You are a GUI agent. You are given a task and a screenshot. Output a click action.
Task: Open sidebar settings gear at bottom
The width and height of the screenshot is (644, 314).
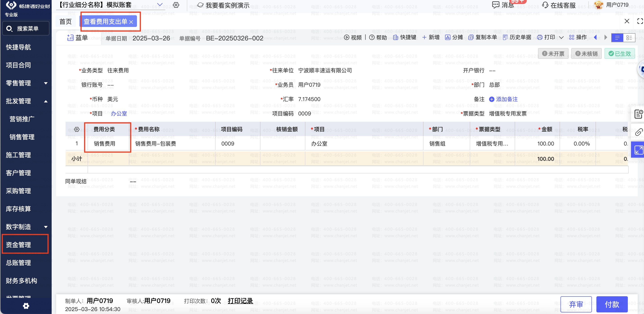26,306
